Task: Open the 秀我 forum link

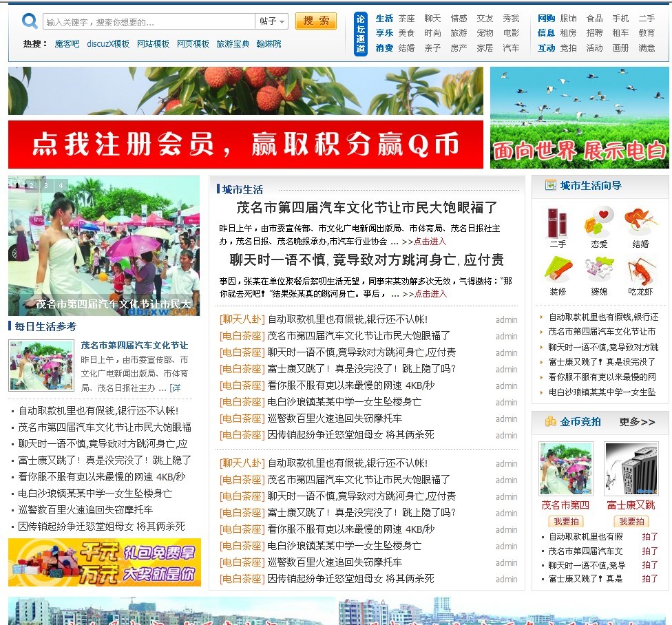Action: [511, 19]
